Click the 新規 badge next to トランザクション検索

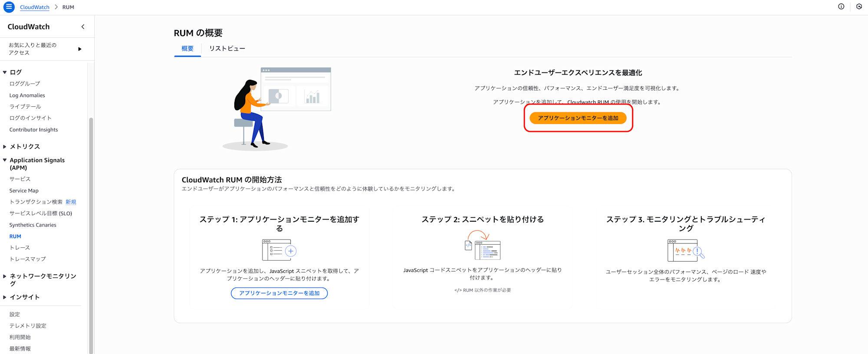[71, 202]
